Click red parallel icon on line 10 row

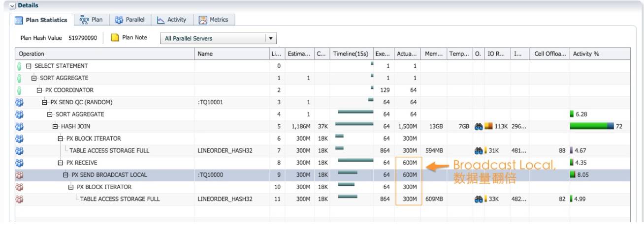coord(20,187)
